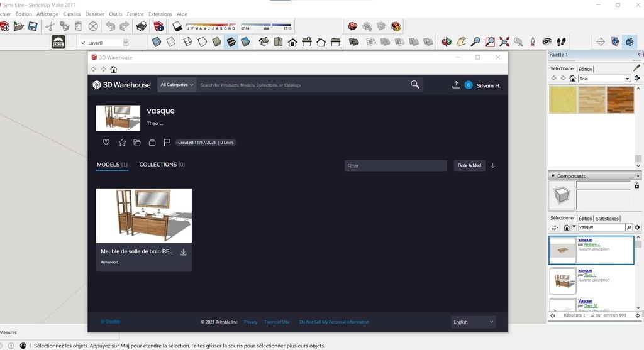Click the Privacy footer link

pos(250,322)
